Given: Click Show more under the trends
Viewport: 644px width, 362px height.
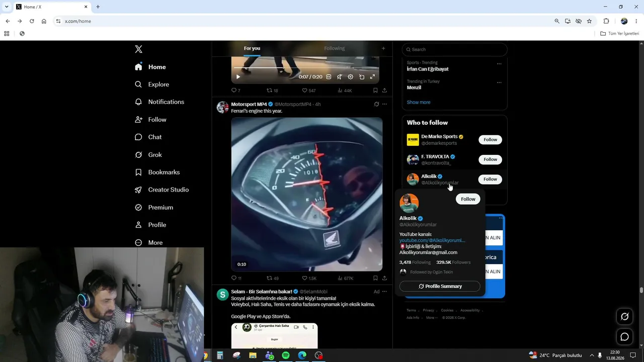Looking at the screenshot, I should tap(419, 102).
